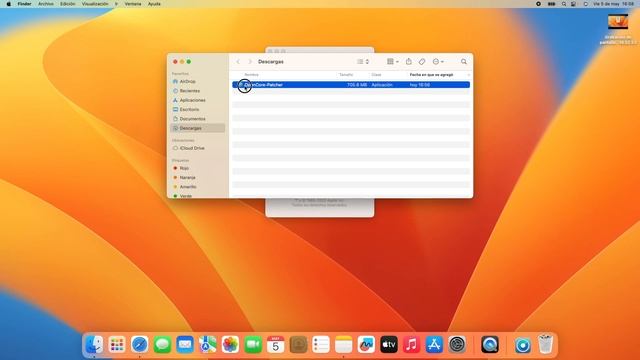Click the Spotlight search icon in menu bar

tap(564, 4)
